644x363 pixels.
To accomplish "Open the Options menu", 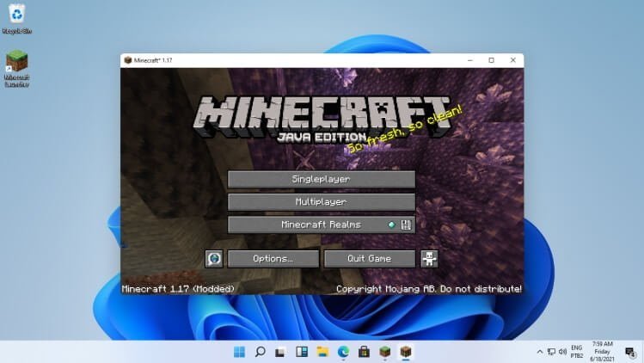I will tap(273, 259).
